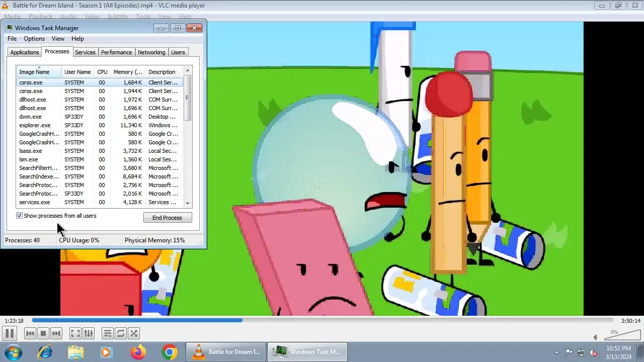The width and height of the screenshot is (644, 362).
Task: Pause playback in VLC
Action: tap(9, 333)
